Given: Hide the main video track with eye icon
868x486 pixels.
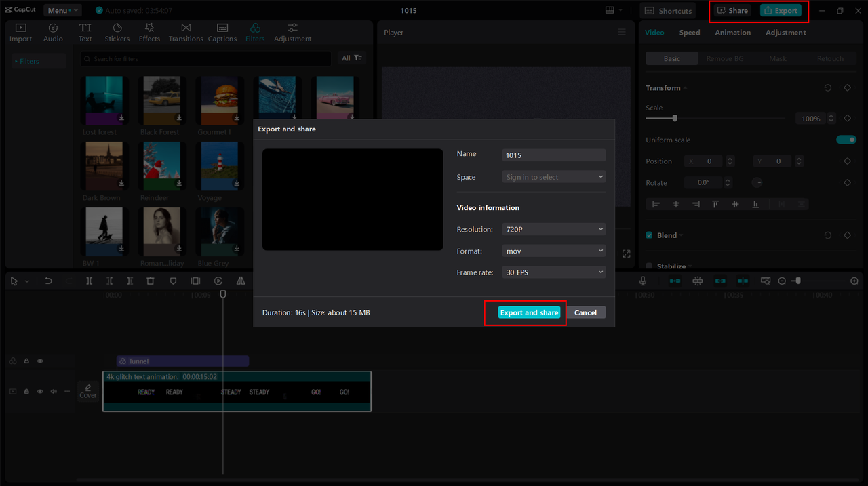Looking at the screenshot, I should tap(40, 391).
